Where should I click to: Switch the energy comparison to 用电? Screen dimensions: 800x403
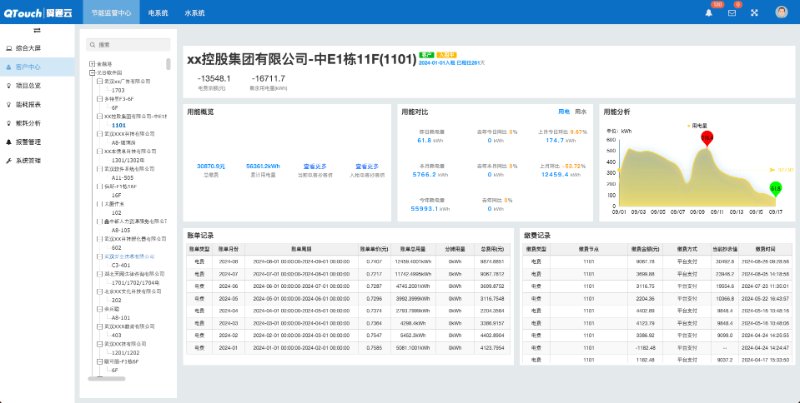tap(564, 111)
